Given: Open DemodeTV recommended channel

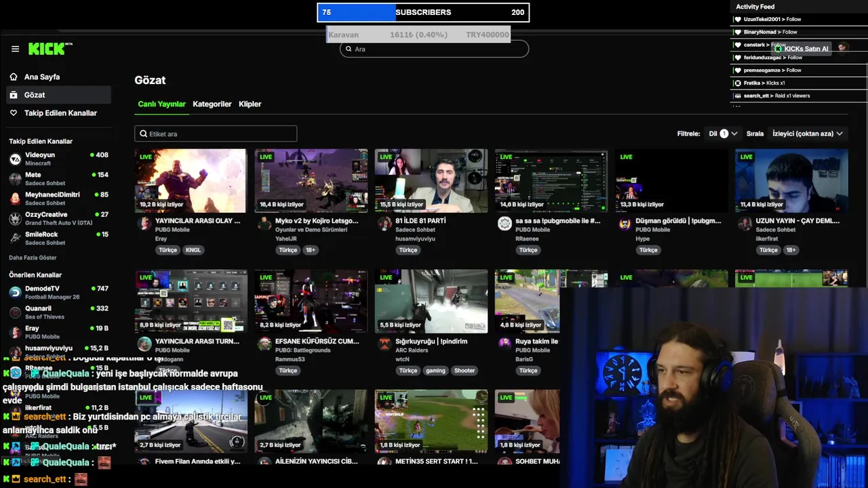Looking at the screenshot, I should pos(58,292).
